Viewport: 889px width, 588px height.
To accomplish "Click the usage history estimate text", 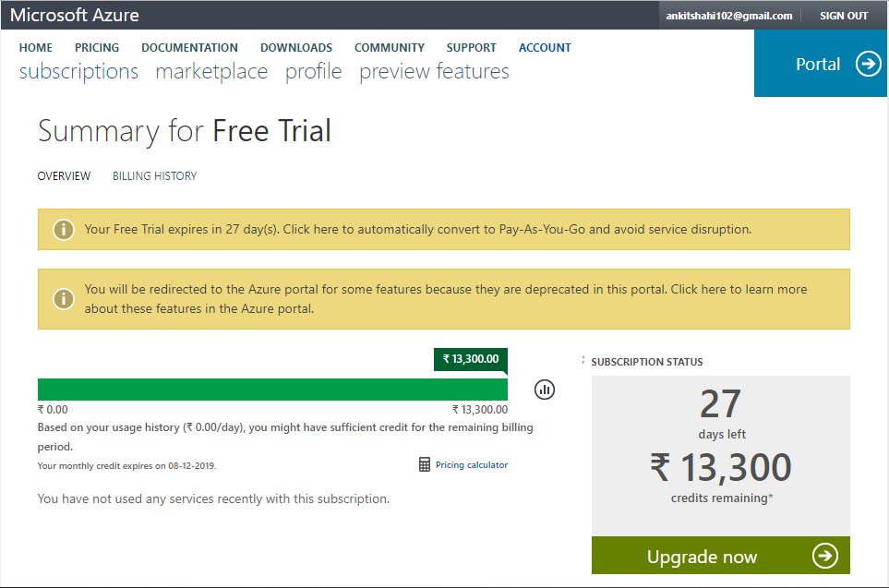I will [285, 437].
